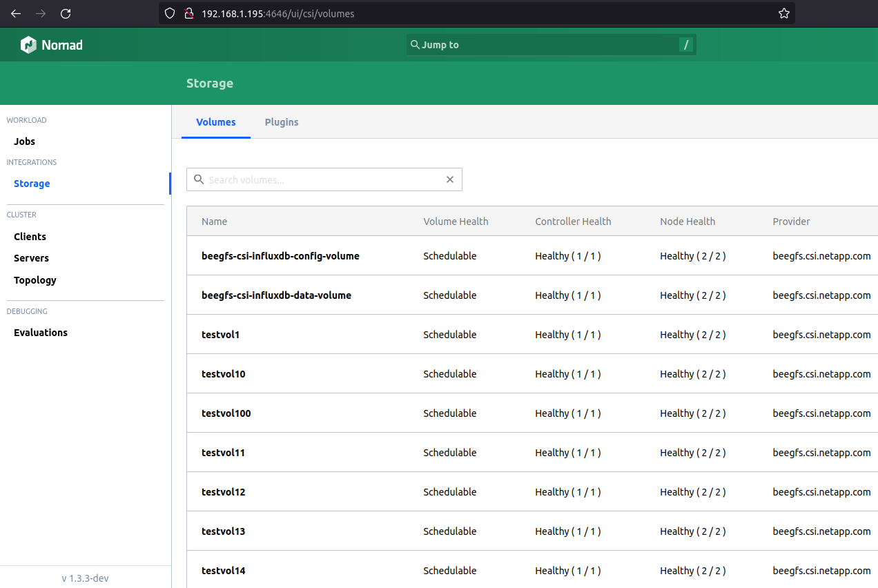Image resolution: width=878 pixels, height=588 pixels.
Task: Reload the page with refresh icon
Action: coord(66,13)
